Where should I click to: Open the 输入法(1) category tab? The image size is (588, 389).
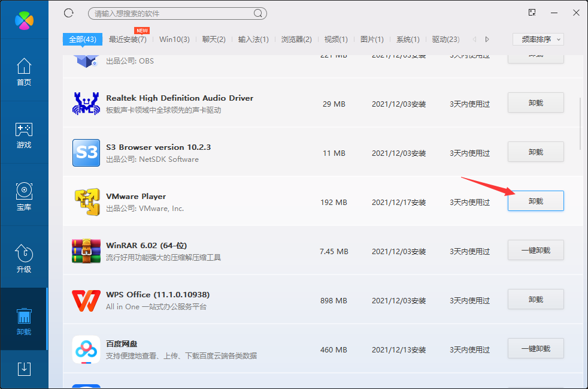(253, 39)
